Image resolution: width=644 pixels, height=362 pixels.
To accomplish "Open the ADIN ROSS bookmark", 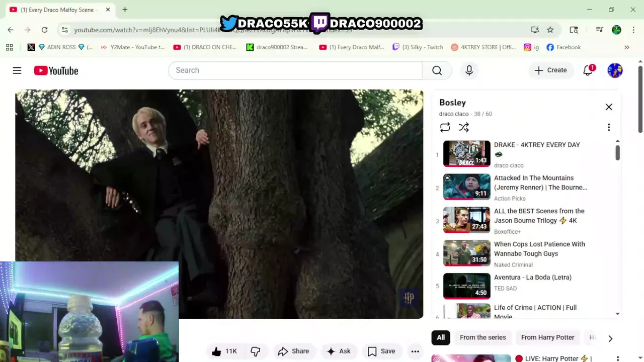I will click(66, 47).
